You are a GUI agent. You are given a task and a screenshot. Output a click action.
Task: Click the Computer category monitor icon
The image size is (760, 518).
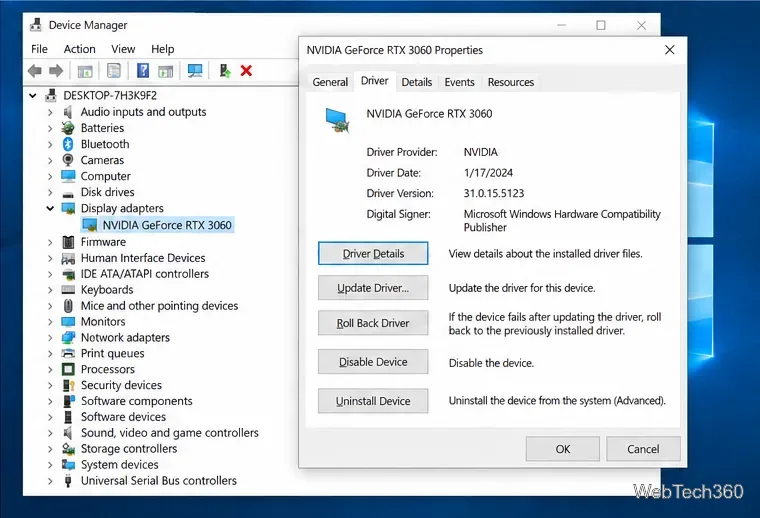pyautogui.click(x=68, y=176)
